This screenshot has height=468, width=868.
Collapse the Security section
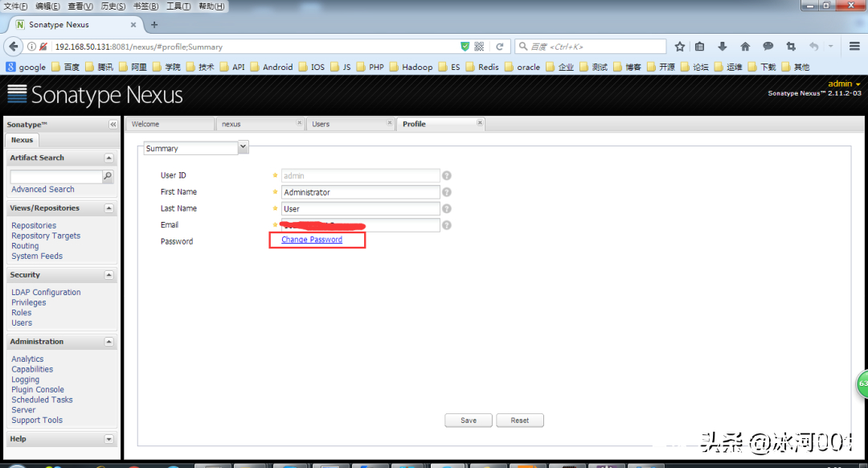coord(109,275)
